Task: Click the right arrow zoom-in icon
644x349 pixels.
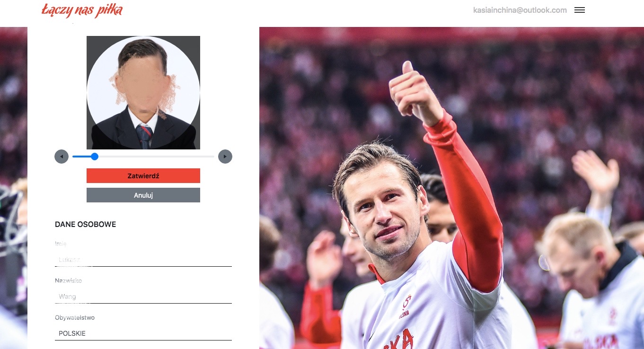Action: [225, 157]
